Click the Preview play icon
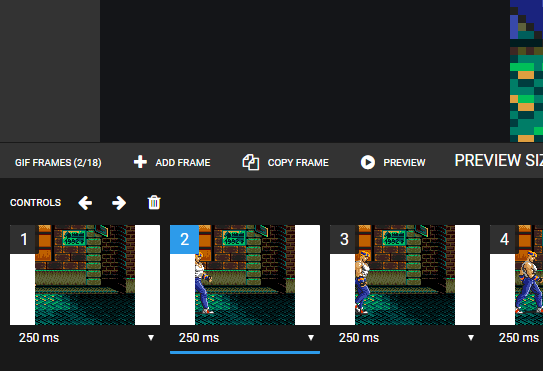This screenshot has width=543, height=371. click(368, 162)
